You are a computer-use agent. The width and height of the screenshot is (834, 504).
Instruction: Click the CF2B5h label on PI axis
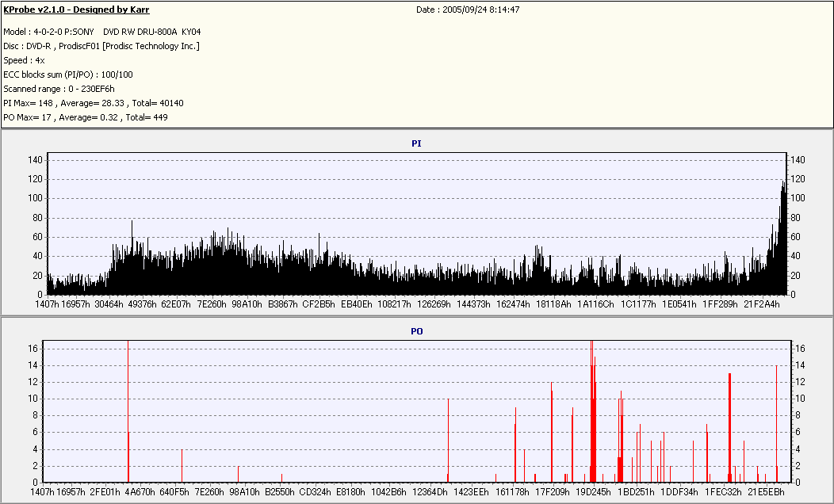319,304
